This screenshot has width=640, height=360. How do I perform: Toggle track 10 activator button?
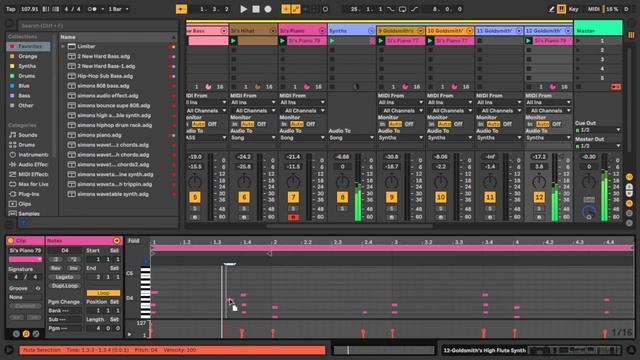click(x=441, y=198)
